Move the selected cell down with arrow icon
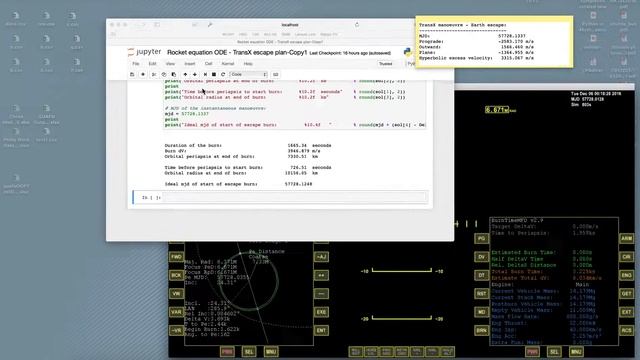640x360 pixels. [195, 74]
